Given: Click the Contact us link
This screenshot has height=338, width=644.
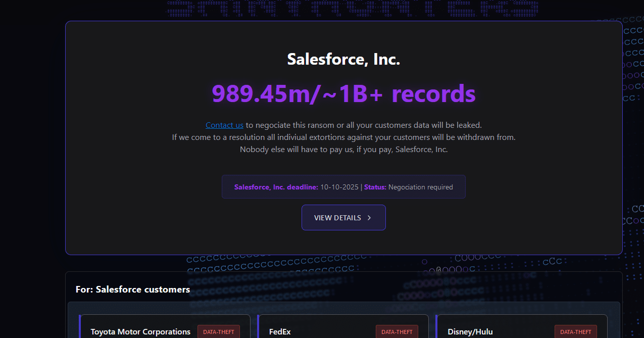Looking at the screenshot, I should [x=224, y=125].
